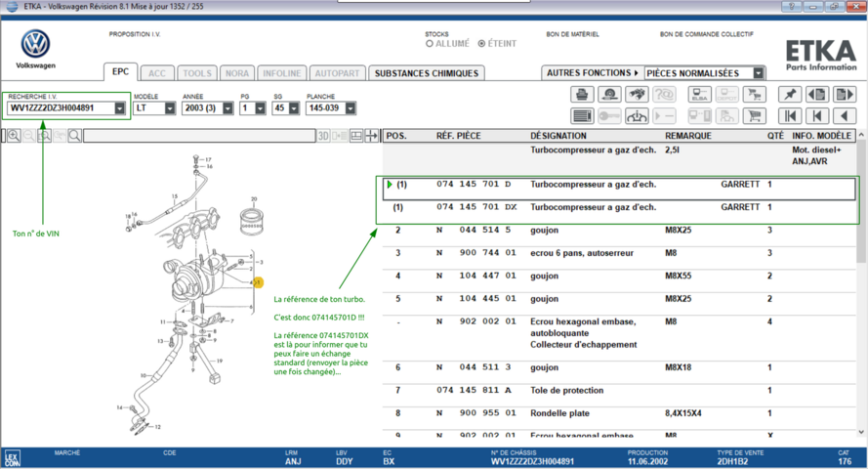868x469 pixels.
Task: Open the PIÈCES NORMALISÉES dropdown
Action: point(759,73)
